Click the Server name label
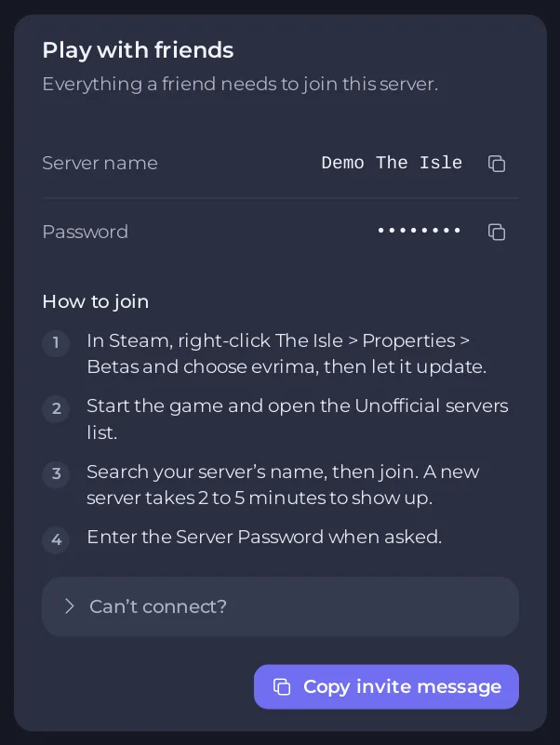560x745 pixels. tap(100, 163)
